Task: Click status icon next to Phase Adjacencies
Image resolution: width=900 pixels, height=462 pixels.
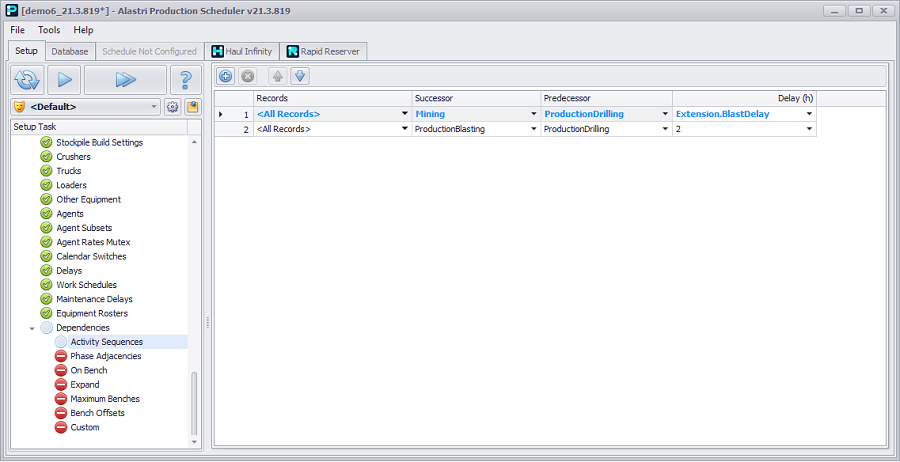Action: pos(61,356)
